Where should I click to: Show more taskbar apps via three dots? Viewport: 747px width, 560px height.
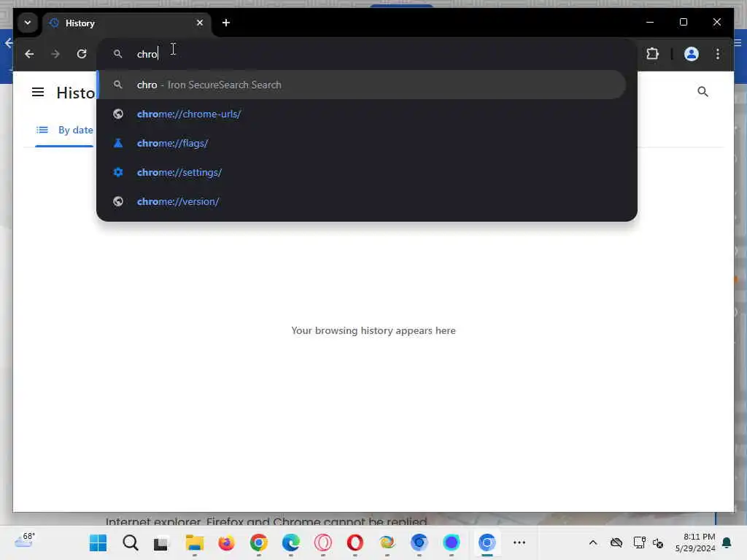pyautogui.click(x=519, y=542)
